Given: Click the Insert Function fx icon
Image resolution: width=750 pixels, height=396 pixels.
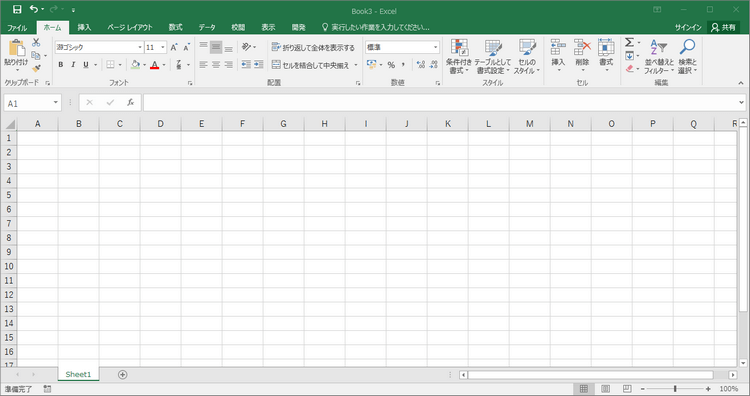Looking at the screenshot, I should 130,102.
